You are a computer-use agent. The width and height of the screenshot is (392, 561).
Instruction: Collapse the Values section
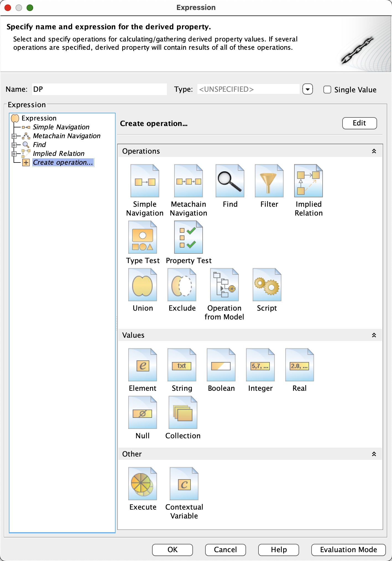pyautogui.click(x=374, y=335)
